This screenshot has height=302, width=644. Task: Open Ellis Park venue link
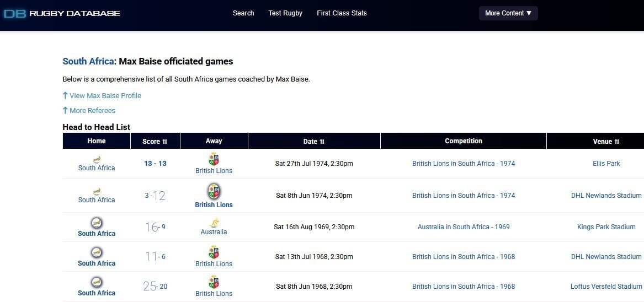tap(606, 164)
